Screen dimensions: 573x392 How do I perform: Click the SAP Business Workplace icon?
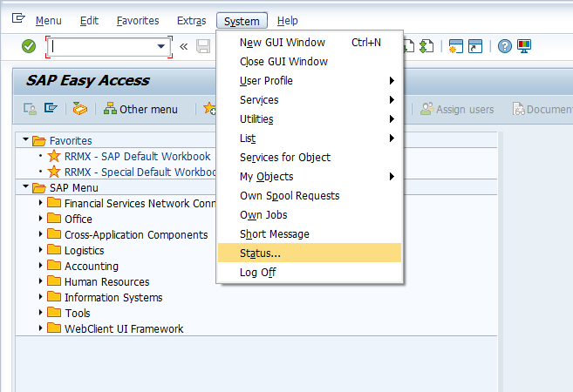coord(80,109)
